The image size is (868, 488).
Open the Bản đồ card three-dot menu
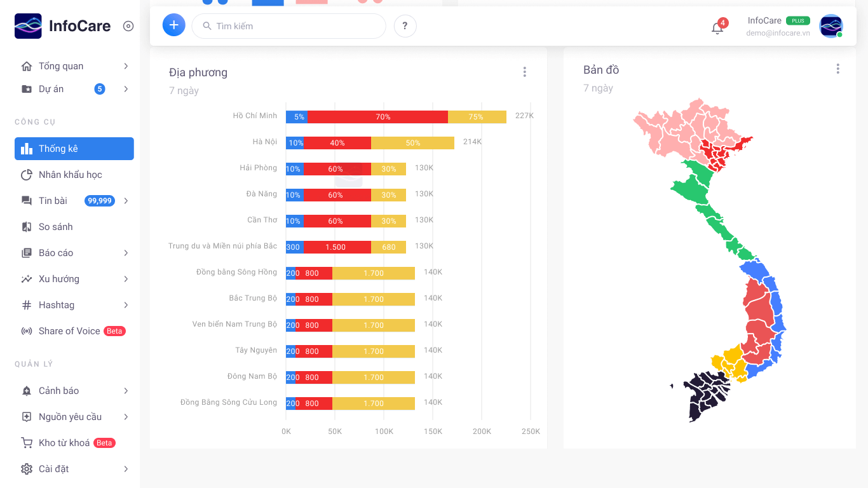837,69
